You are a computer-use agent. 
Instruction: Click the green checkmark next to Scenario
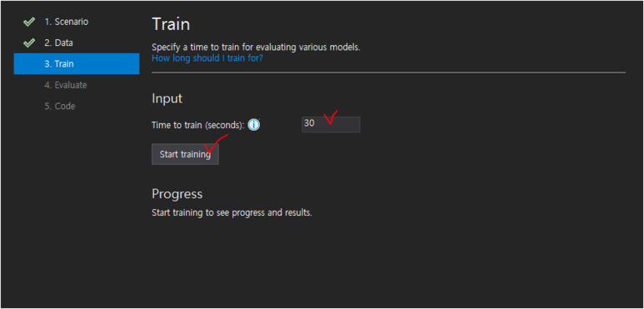29,22
